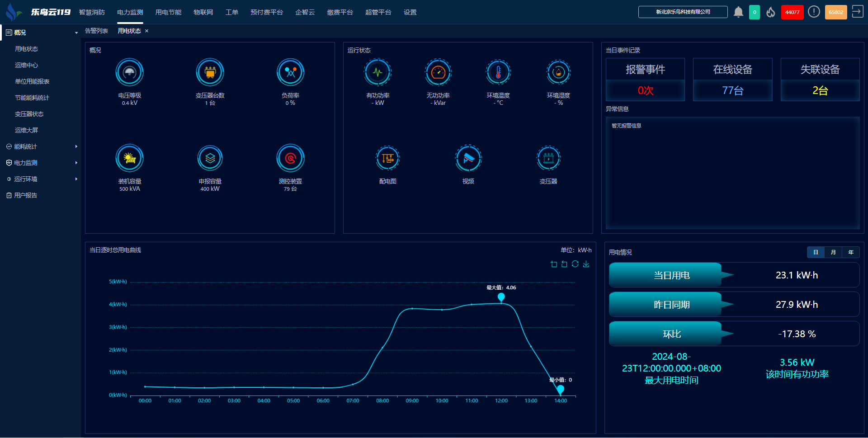Expand the 运行环境 sidebar section
The image size is (868, 438).
41,179
